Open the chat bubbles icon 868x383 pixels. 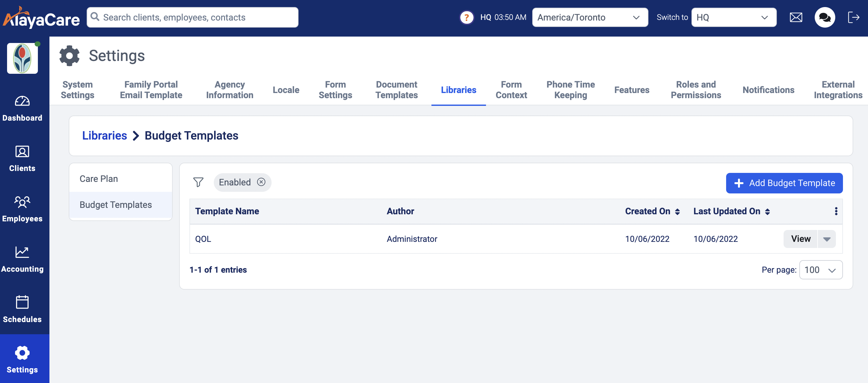[825, 18]
